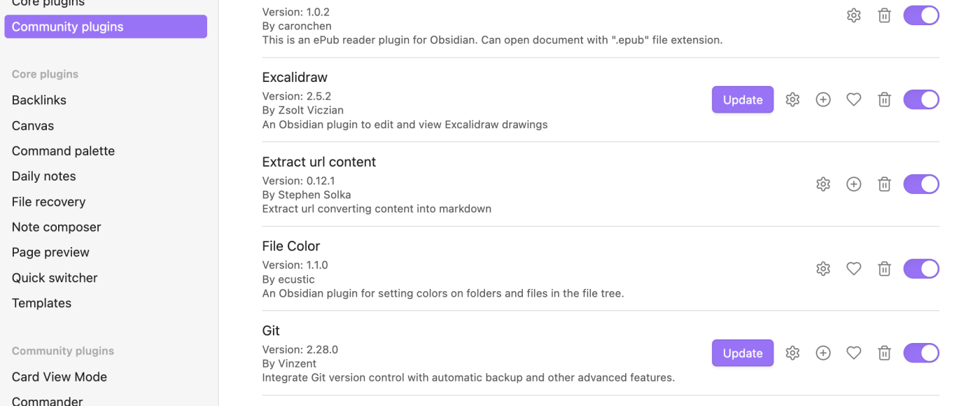The height and width of the screenshot is (406, 980).
Task: Open the Daily notes settings section
Action: (43, 176)
